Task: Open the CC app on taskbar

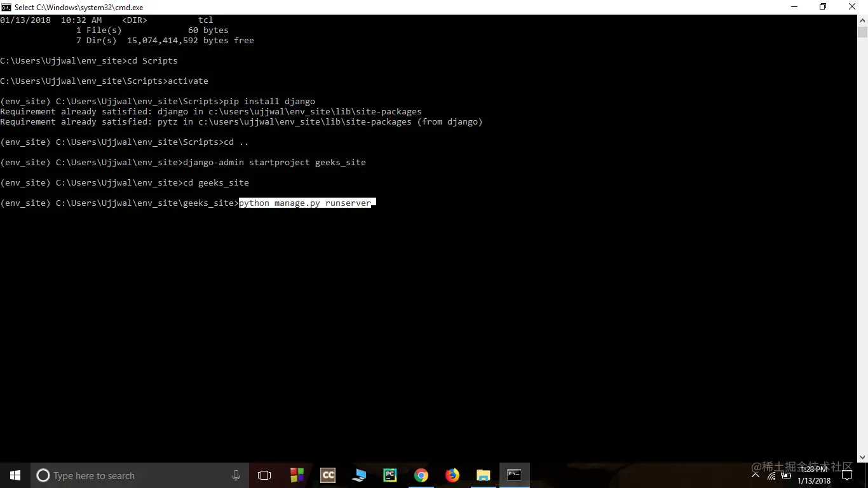Action: (328, 475)
